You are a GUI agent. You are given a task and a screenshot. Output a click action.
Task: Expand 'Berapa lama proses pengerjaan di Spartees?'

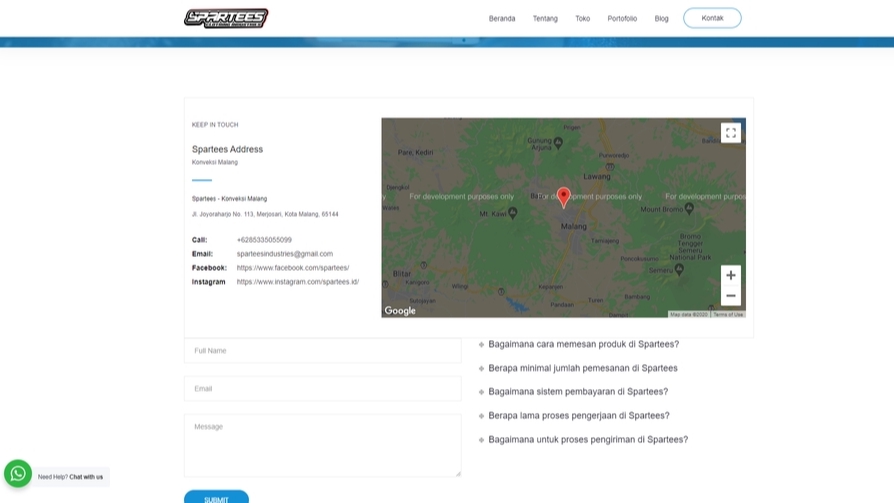pyautogui.click(x=579, y=415)
